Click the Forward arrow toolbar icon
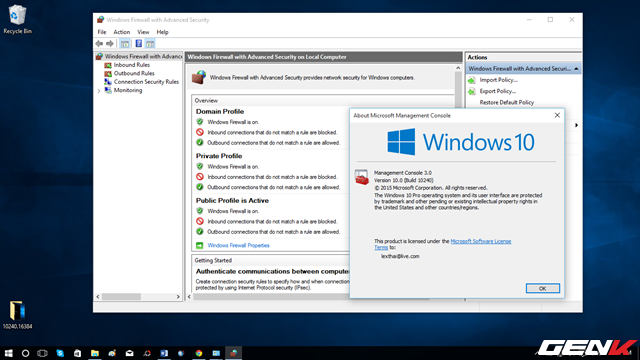The image size is (640, 360). 110,43
